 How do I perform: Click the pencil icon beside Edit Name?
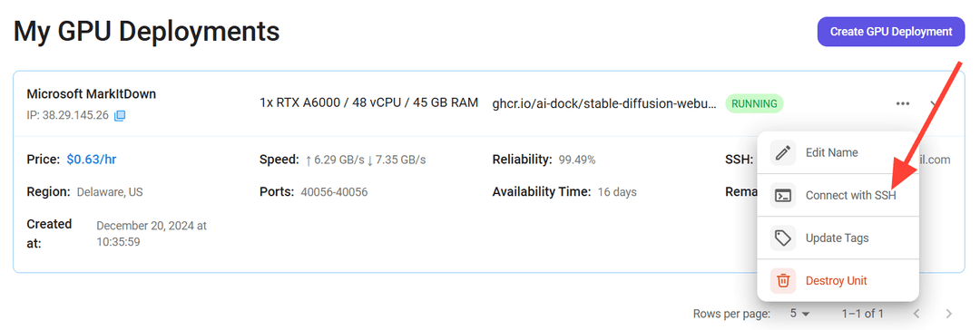click(x=782, y=153)
